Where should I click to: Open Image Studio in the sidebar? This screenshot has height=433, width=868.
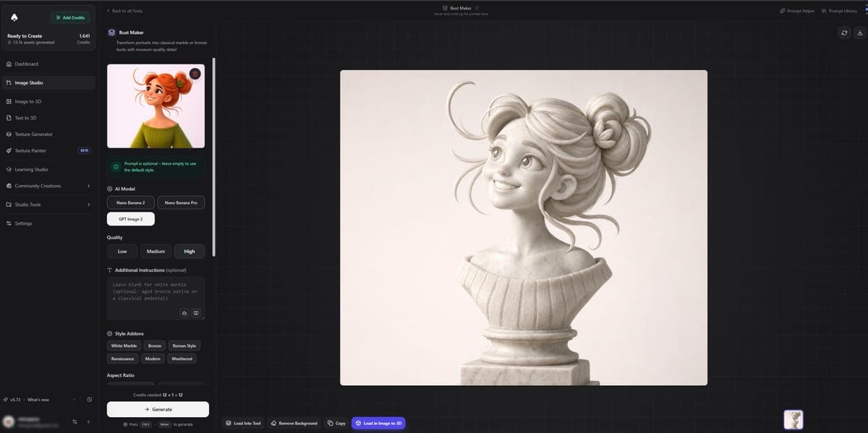click(48, 82)
